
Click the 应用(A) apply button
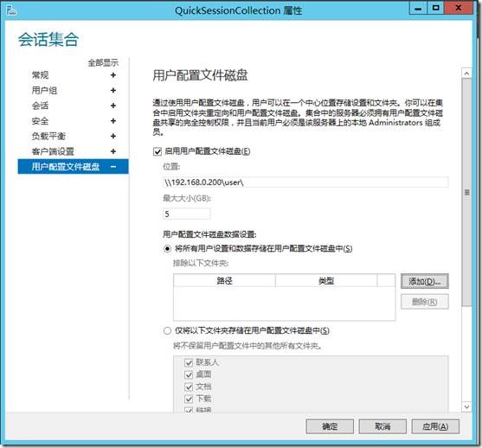[435, 426]
